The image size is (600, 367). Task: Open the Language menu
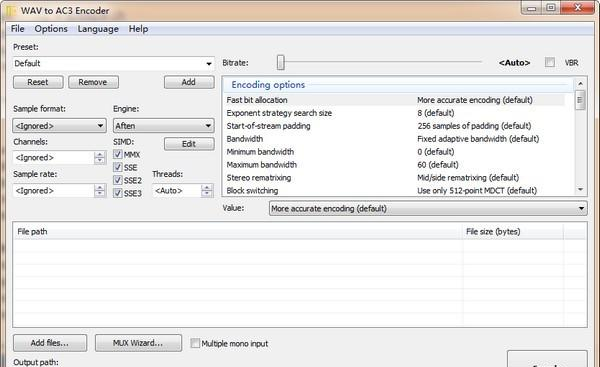(x=98, y=29)
